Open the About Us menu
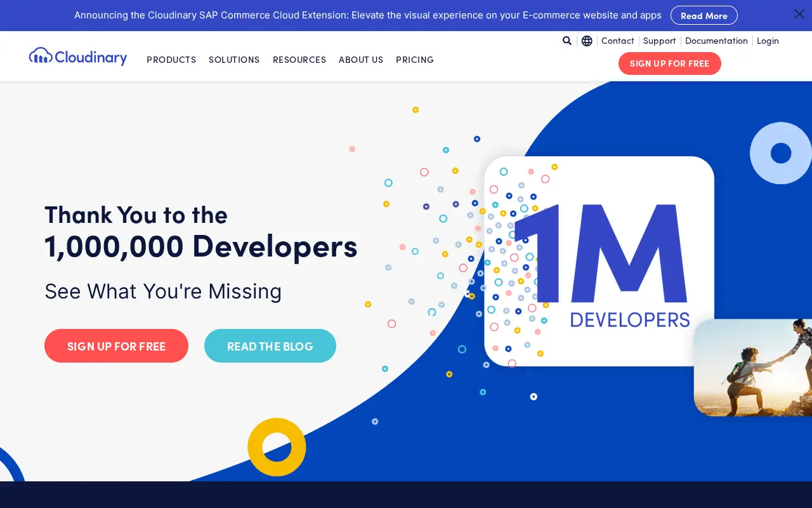 pyautogui.click(x=361, y=60)
